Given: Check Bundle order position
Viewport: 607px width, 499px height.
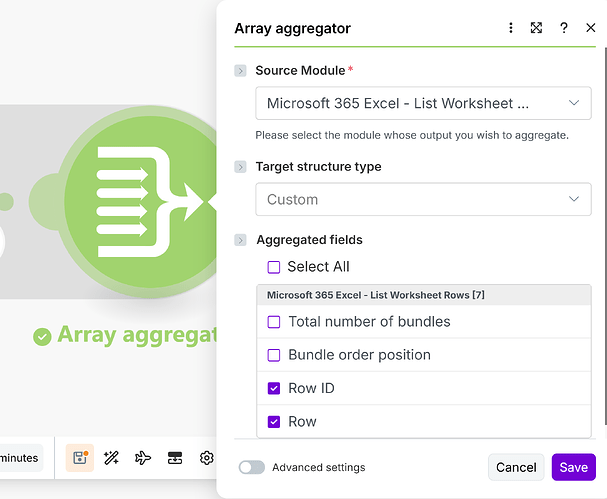Looking at the screenshot, I should tap(274, 355).
